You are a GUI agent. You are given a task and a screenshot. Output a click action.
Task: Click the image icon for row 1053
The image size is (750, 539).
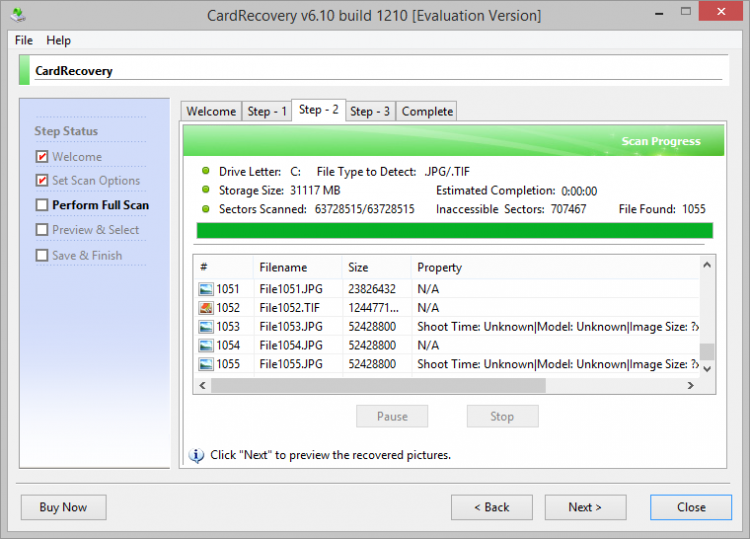click(206, 327)
